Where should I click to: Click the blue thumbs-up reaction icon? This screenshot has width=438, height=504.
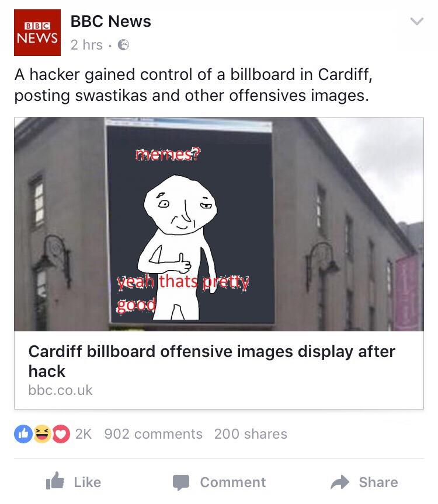23,434
